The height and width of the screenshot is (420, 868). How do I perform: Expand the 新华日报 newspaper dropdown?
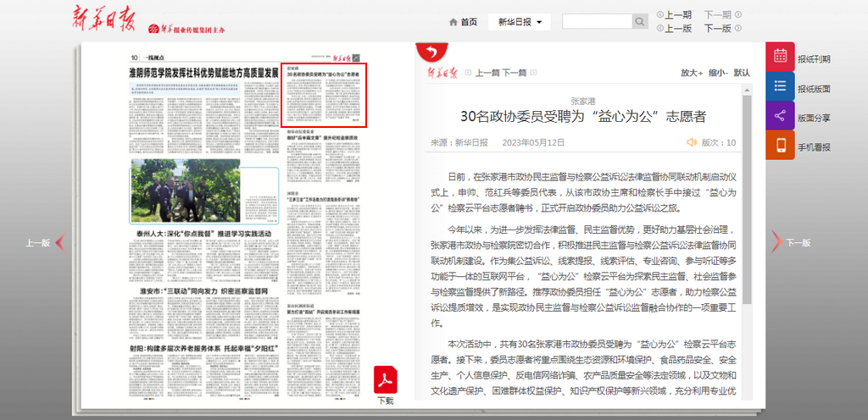point(520,21)
